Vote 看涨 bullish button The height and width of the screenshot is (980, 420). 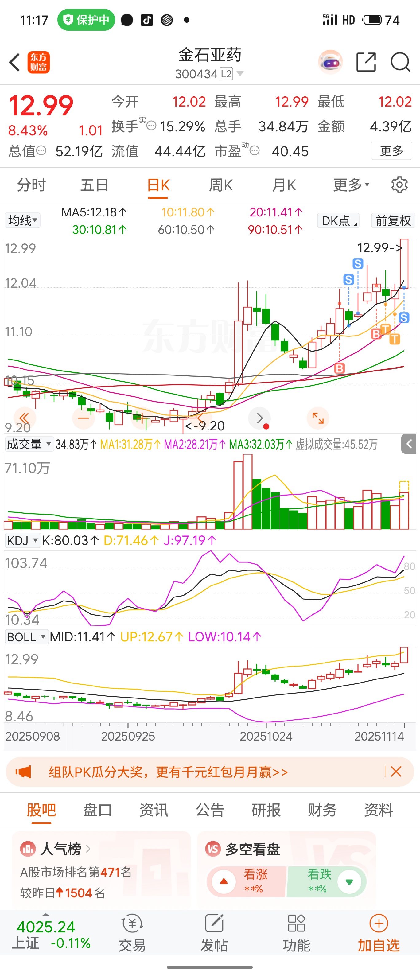[247, 881]
